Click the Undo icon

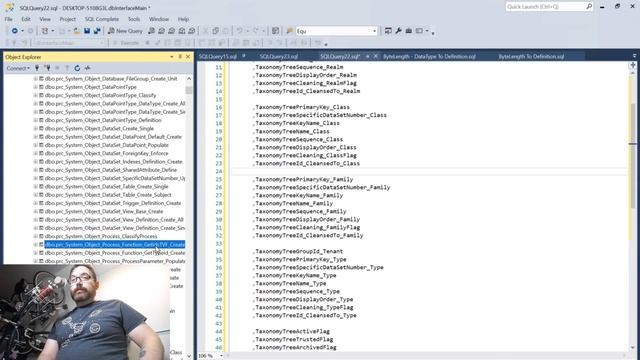tap(240, 31)
